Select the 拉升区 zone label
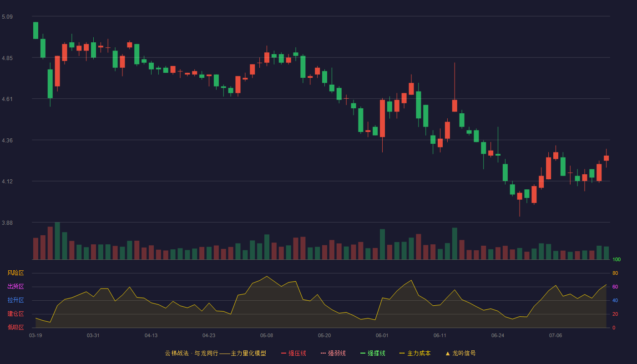Screen dimensions: 637x364 point(15,300)
